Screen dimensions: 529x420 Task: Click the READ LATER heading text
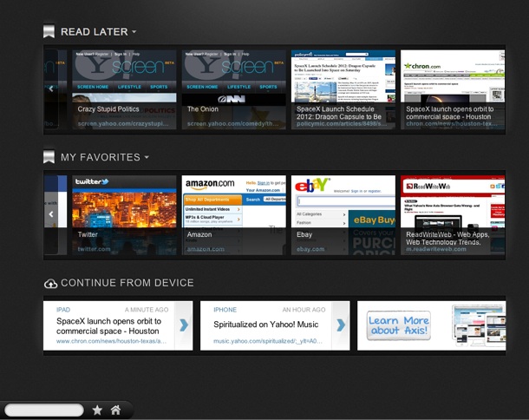95,31
